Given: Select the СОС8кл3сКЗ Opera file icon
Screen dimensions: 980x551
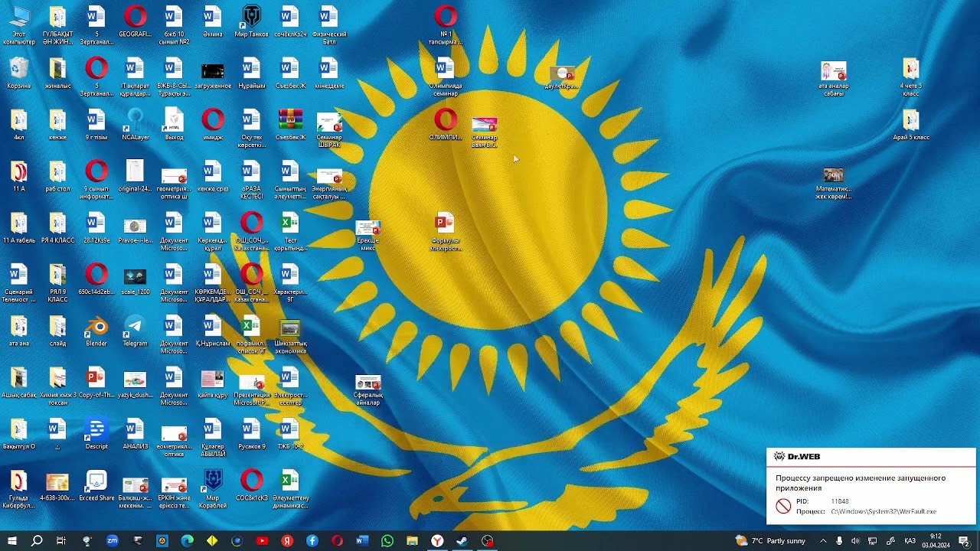Looking at the screenshot, I should click(x=251, y=487).
